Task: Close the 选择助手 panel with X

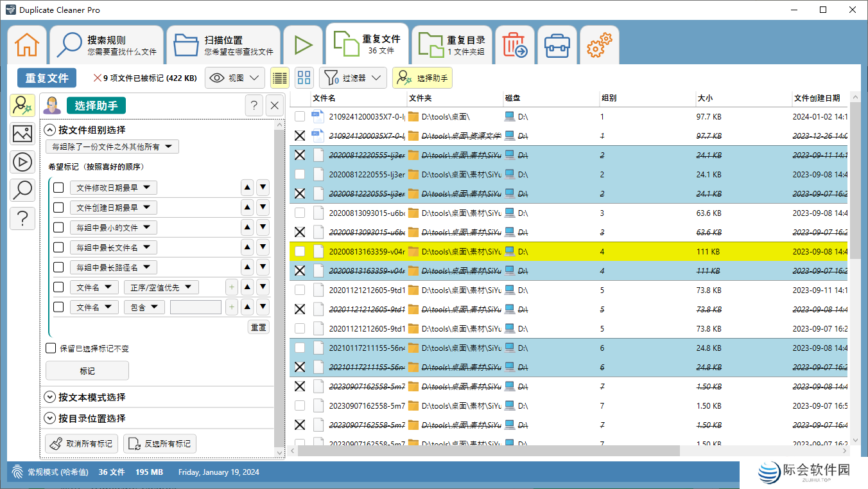Action: pyautogui.click(x=274, y=105)
